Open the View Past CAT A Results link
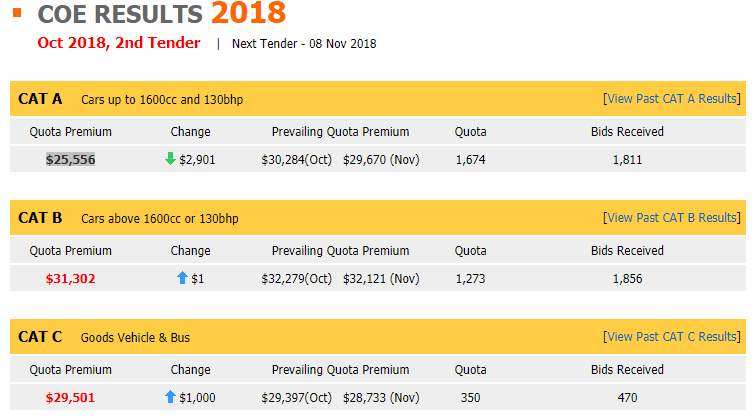 [671, 99]
